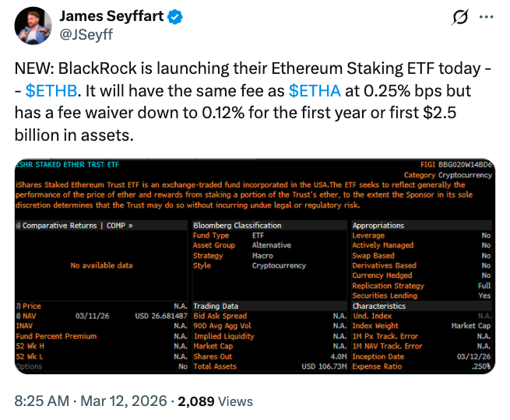
Task: Click James Seyffart's profile avatar
Action: point(33,26)
